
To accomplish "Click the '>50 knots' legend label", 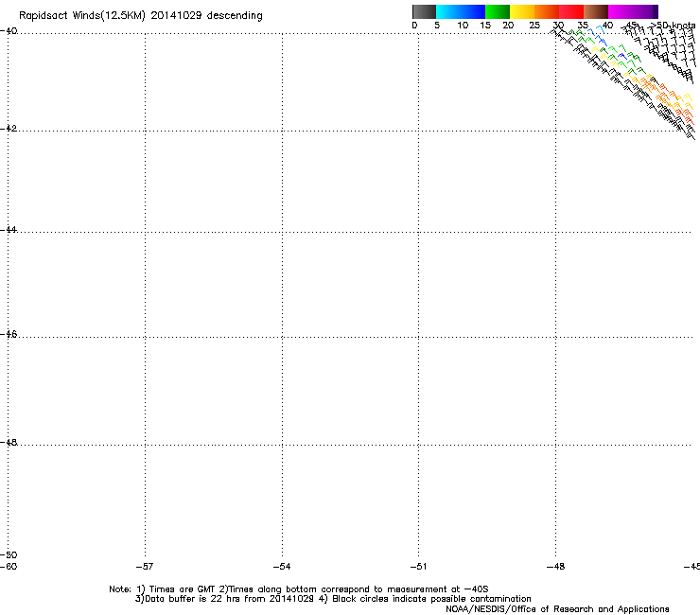I will [x=673, y=26].
